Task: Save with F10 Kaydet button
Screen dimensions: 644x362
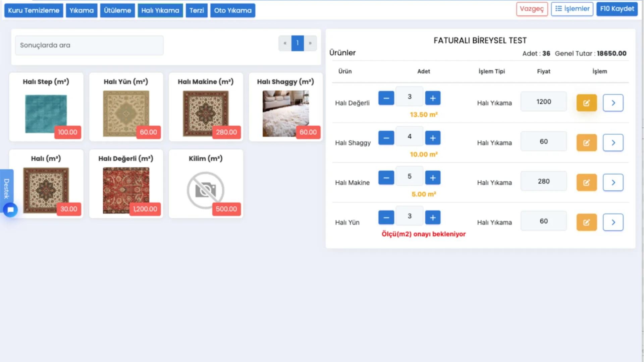Action: pos(617,9)
